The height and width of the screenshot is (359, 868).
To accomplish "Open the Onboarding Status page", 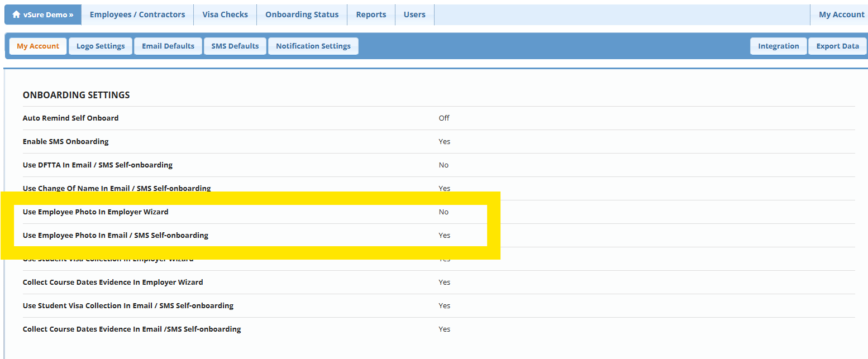I will [x=302, y=15].
